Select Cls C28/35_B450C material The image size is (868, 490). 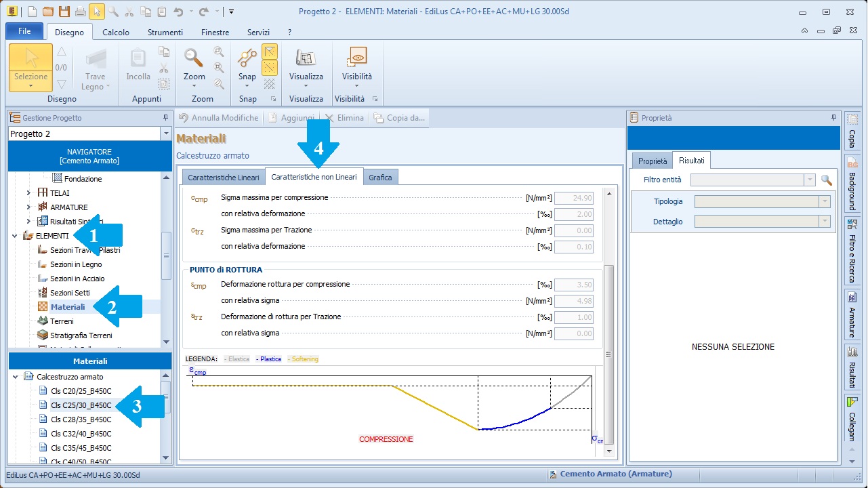point(81,420)
